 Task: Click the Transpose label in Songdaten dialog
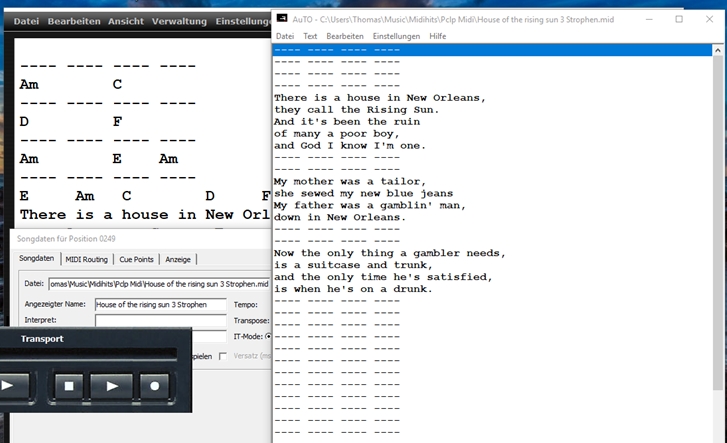pyautogui.click(x=251, y=321)
